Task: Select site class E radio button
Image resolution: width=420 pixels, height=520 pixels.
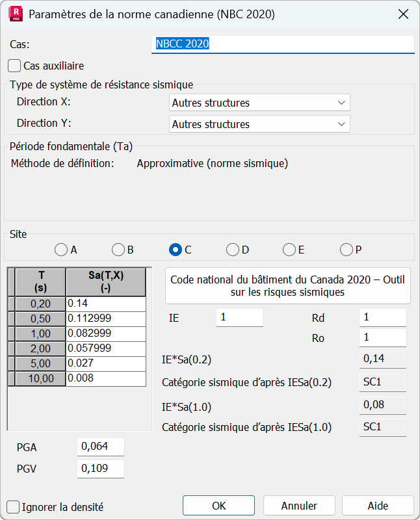Action: 289,250
